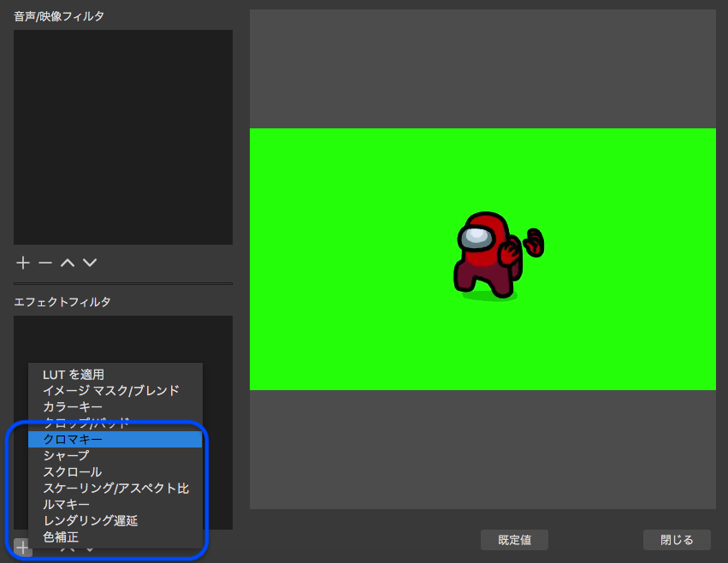Remove the selected audio/video filter with minus icon
Screen dimensions: 728x563
coord(45,263)
